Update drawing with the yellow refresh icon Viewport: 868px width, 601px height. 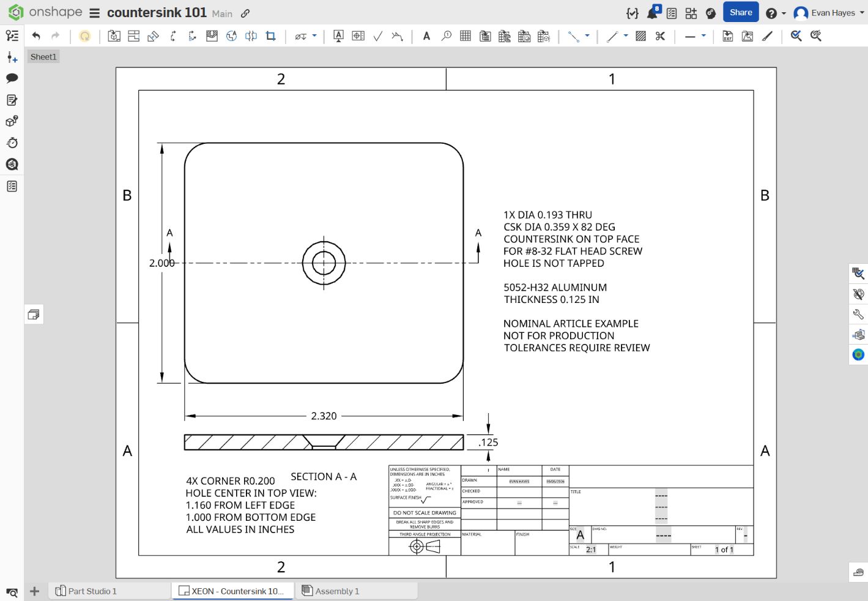[85, 36]
